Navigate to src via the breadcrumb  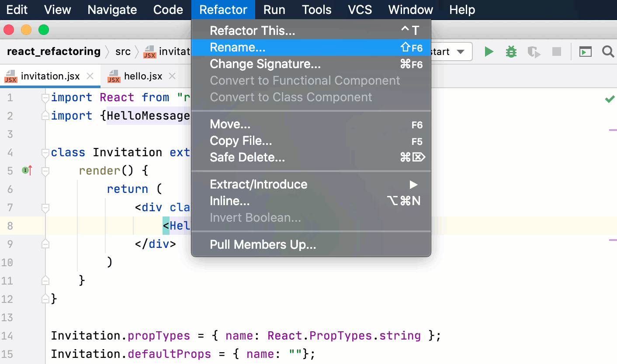tap(123, 51)
